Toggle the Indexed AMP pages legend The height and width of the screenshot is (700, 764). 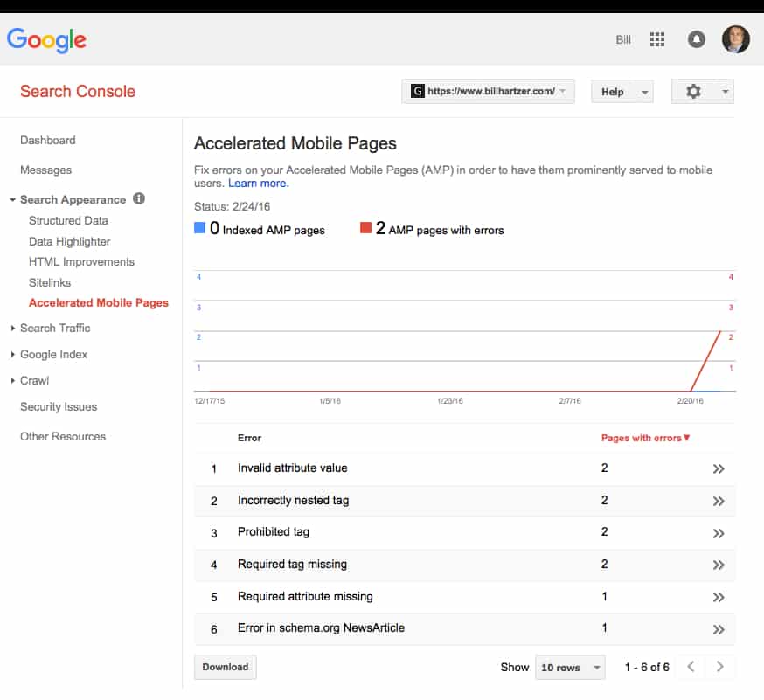coord(201,227)
